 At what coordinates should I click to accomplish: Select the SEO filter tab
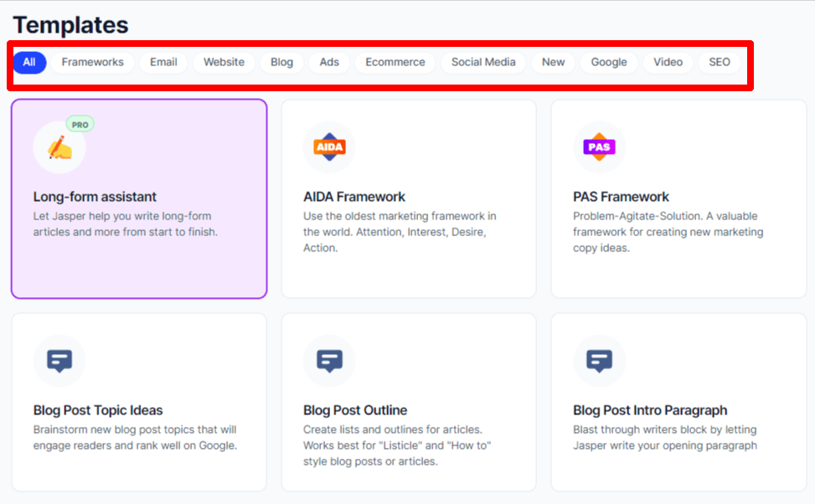[720, 62]
